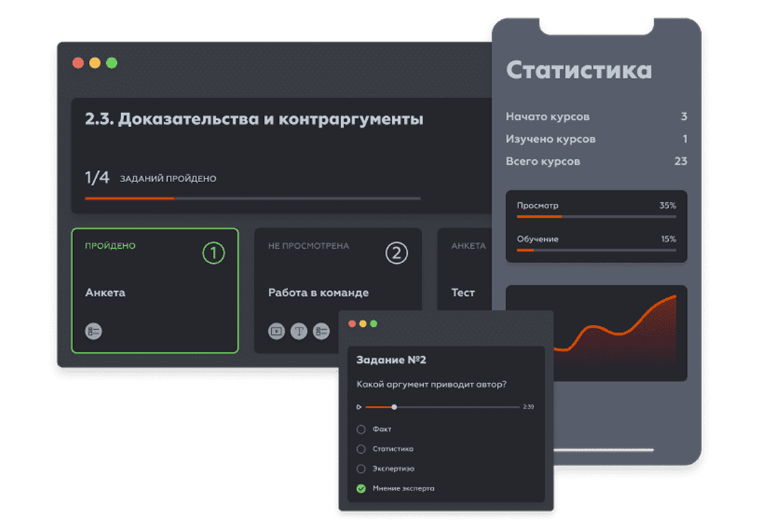
Task: Select the Статистика answer option
Action: 360,448
